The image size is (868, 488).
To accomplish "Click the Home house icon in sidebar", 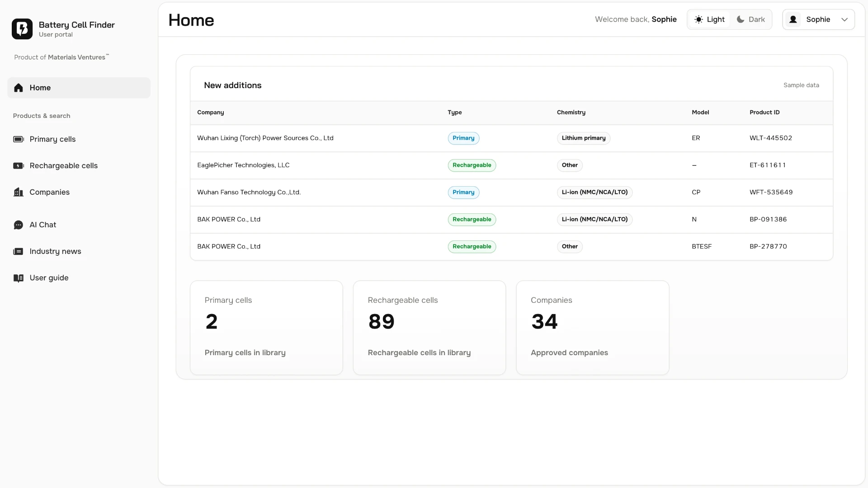I will [19, 88].
